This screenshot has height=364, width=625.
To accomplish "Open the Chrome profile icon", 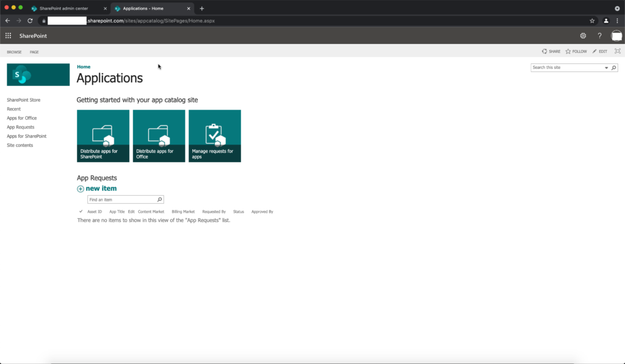I will click(x=606, y=21).
